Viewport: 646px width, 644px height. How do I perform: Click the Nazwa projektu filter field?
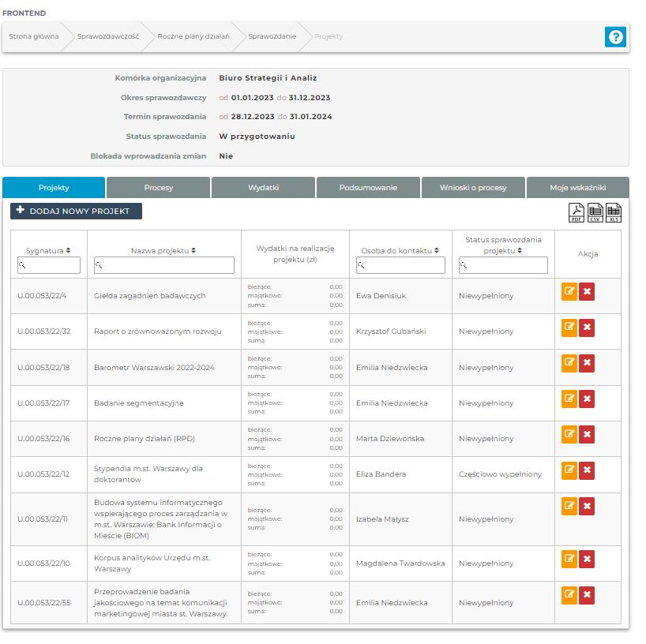coord(163,265)
